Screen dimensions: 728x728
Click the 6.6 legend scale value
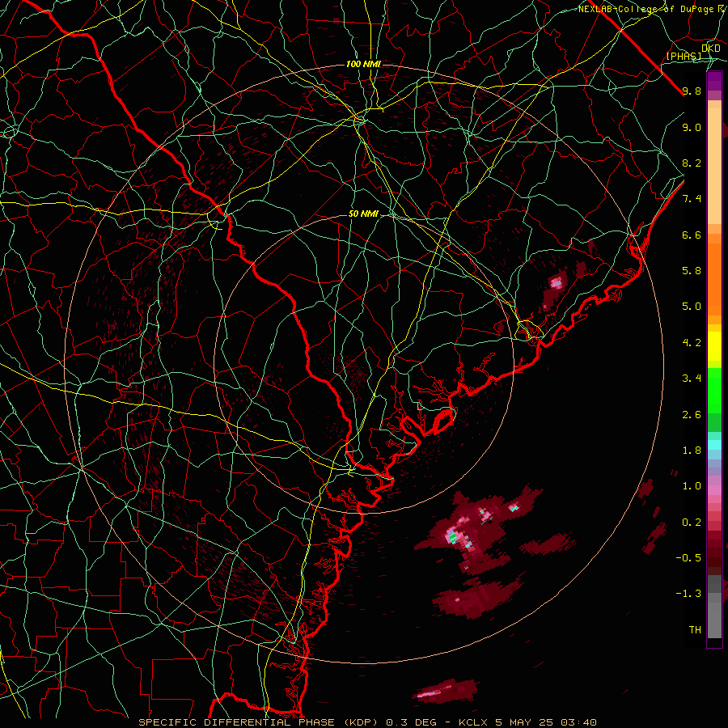click(692, 235)
